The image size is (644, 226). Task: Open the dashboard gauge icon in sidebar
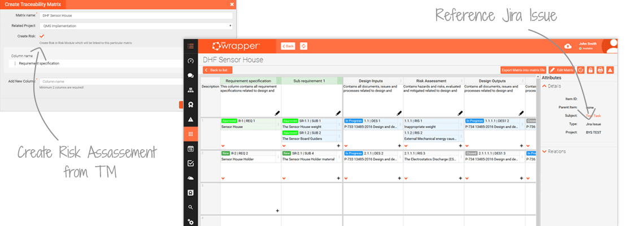pyautogui.click(x=190, y=61)
